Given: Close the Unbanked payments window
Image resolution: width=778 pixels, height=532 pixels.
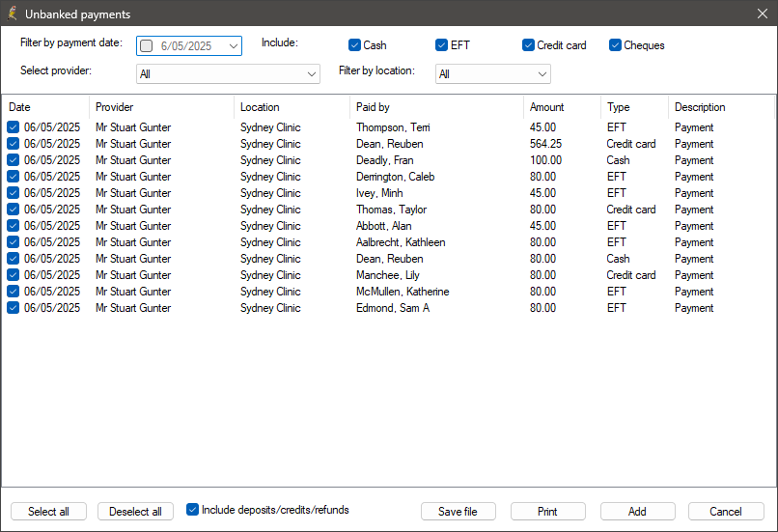Looking at the screenshot, I should point(763,14).
